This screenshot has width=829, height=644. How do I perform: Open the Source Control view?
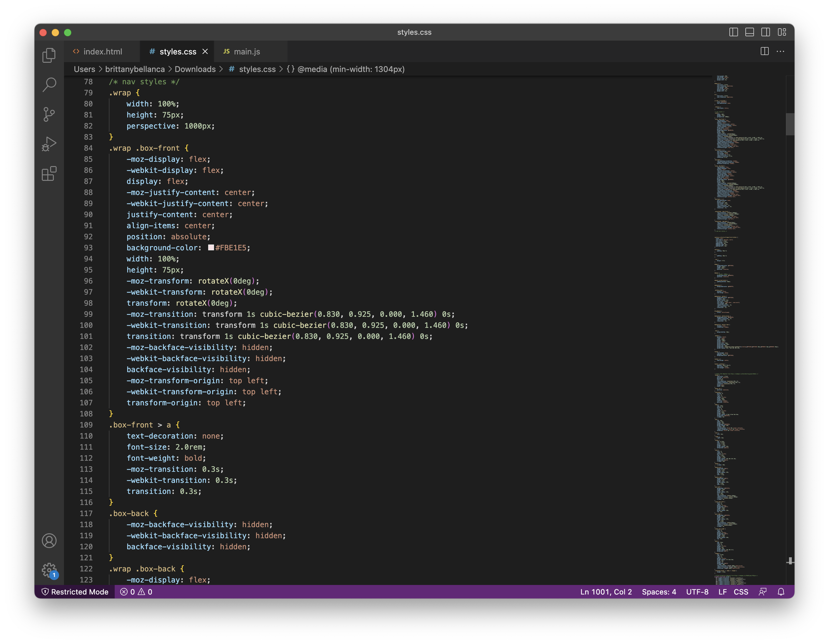pos(49,114)
